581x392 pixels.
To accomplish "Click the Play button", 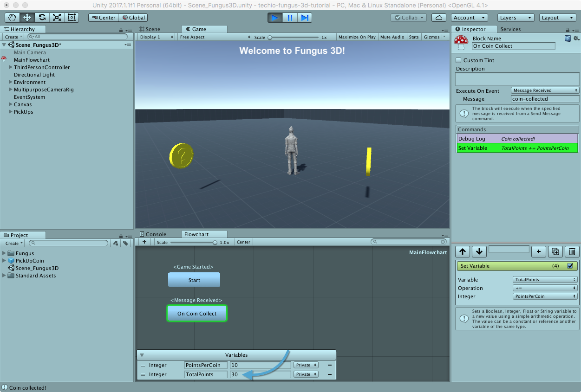I will pos(275,18).
